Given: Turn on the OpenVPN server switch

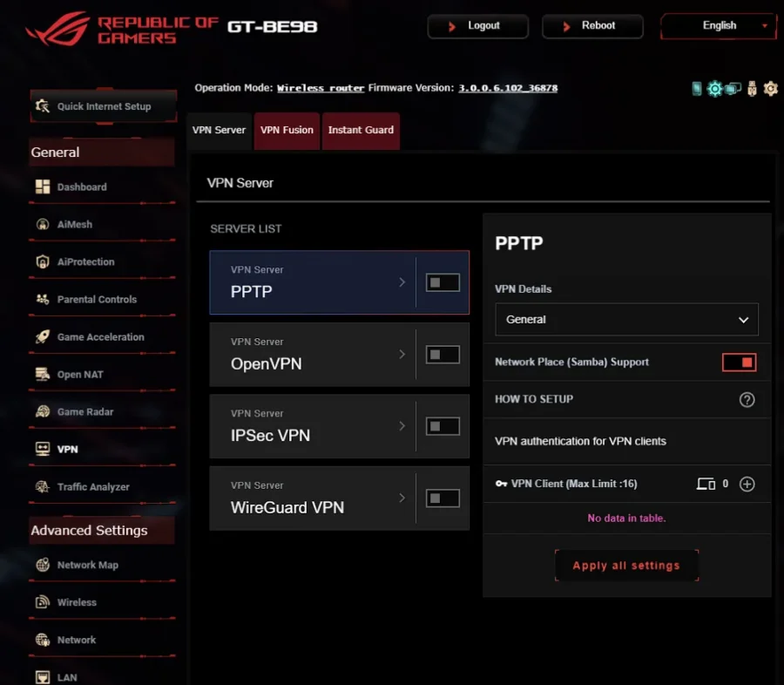Looking at the screenshot, I should click(x=443, y=355).
